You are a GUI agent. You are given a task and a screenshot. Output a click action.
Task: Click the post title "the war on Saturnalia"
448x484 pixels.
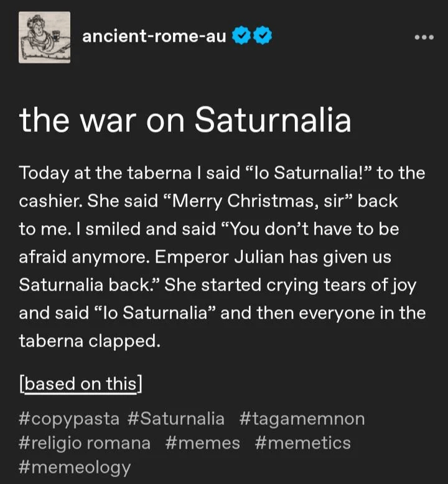point(185,120)
